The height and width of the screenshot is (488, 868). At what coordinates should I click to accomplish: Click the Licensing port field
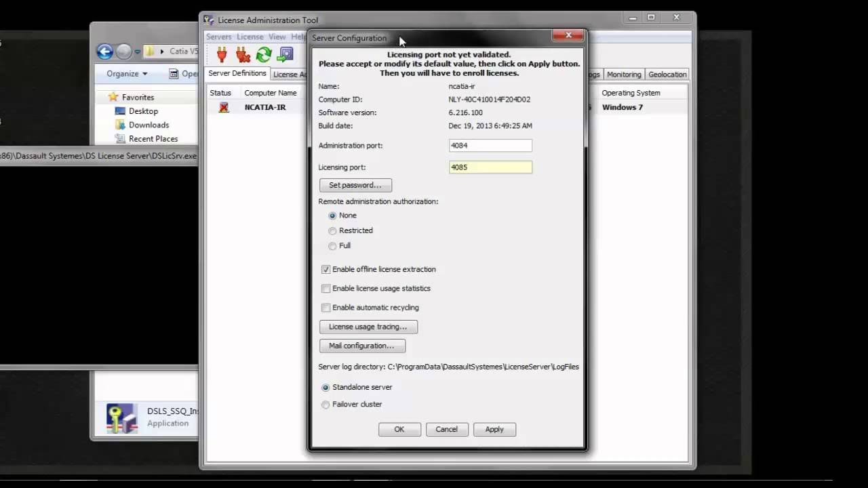pos(490,167)
